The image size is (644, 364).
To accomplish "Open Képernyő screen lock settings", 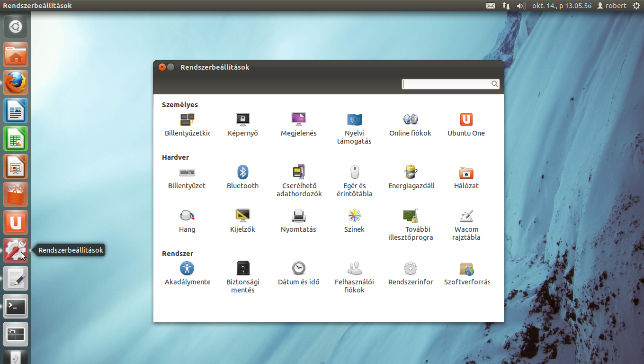I will pyautogui.click(x=243, y=125).
